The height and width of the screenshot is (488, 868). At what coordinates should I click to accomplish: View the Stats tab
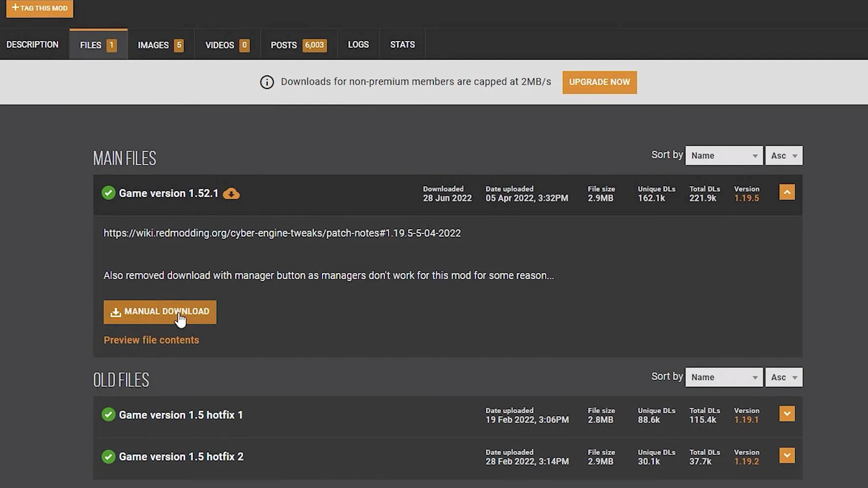402,44
